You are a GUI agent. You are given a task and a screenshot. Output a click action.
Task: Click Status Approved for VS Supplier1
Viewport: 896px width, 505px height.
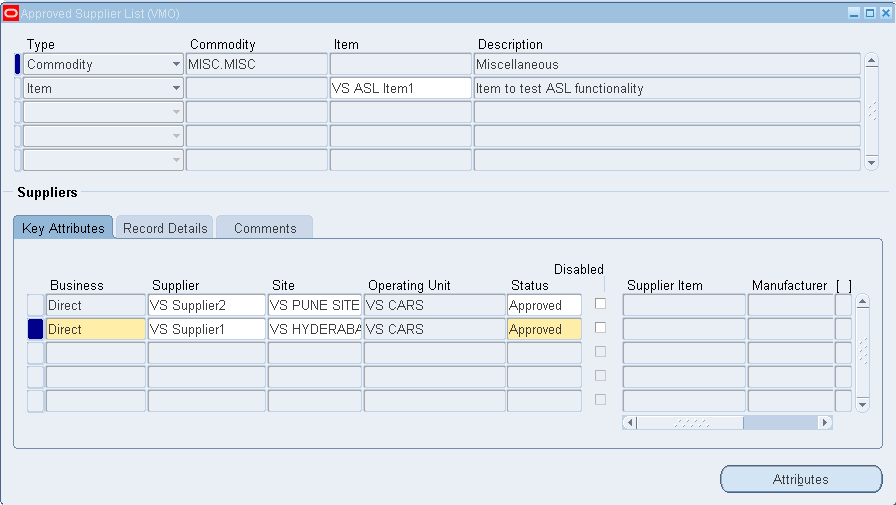[x=545, y=330]
